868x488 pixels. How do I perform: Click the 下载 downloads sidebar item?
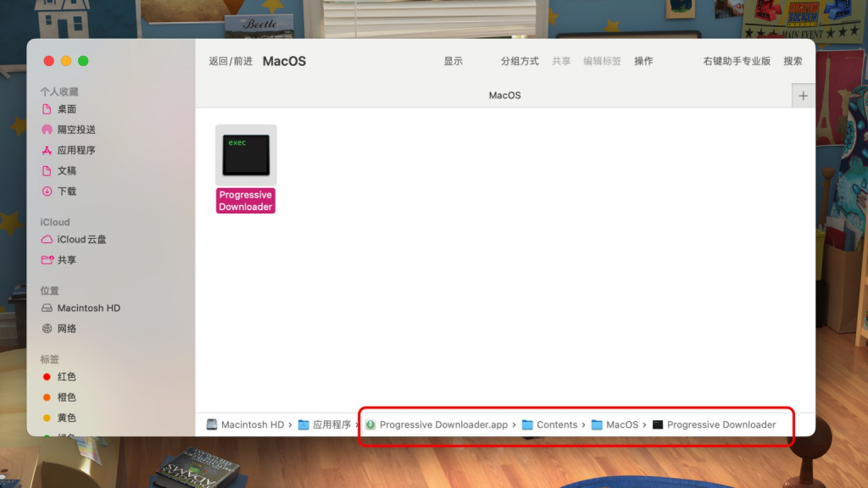point(66,191)
